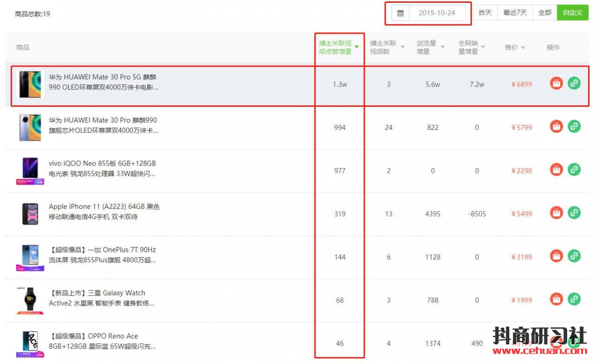Click green link icon for Huawei Mate 30 Pro 5G
Image resolution: width=597 pixels, height=364 pixels.
pos(574,84)
